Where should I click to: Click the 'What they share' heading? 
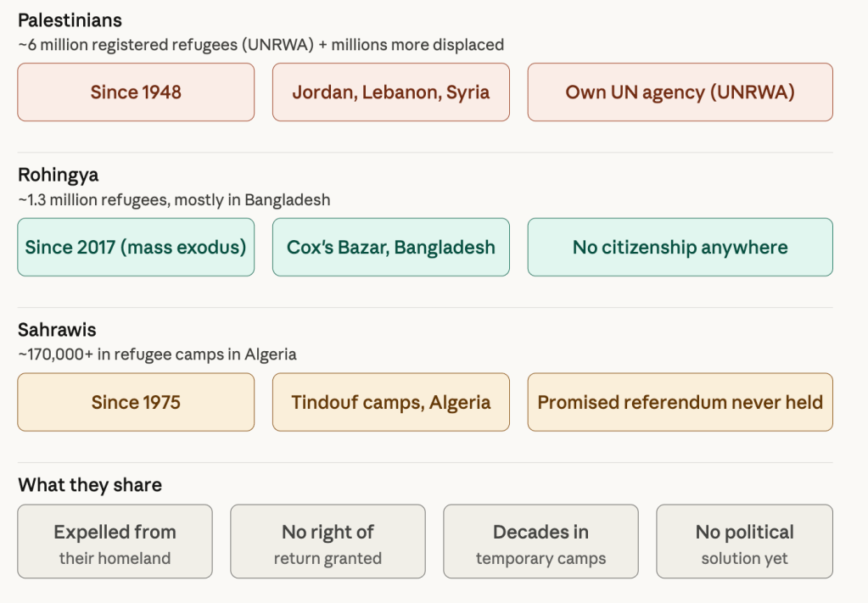coord(90,485)
